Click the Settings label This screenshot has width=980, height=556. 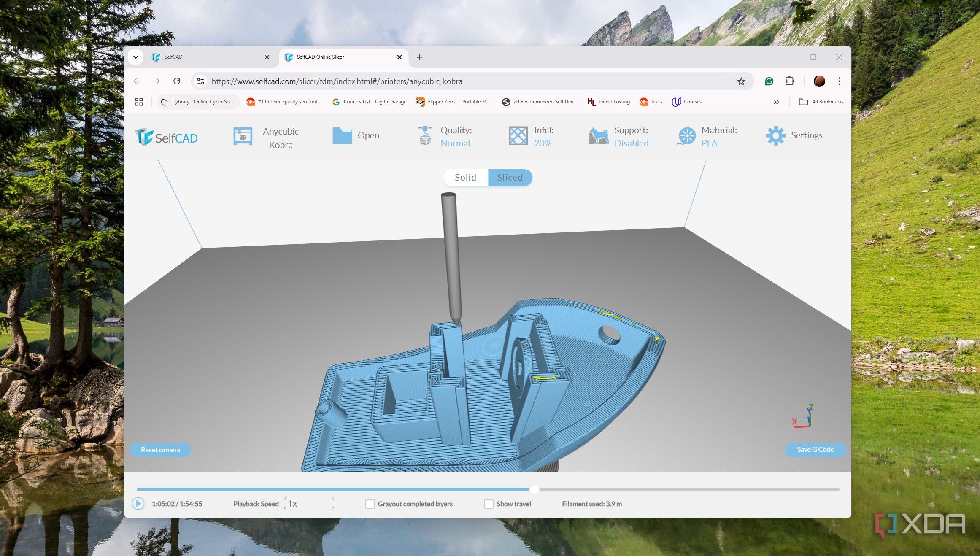[807, 135]
